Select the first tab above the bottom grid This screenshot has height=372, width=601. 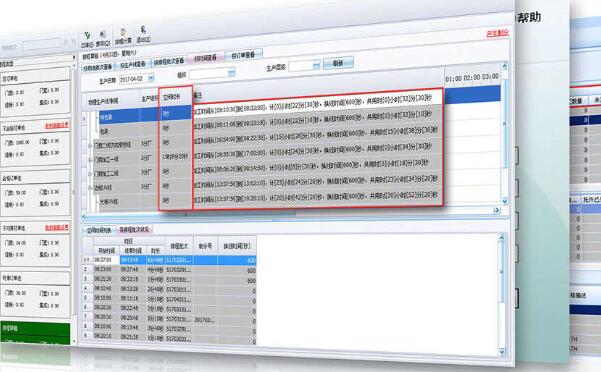pyautogui.click(x=99, y=230)
